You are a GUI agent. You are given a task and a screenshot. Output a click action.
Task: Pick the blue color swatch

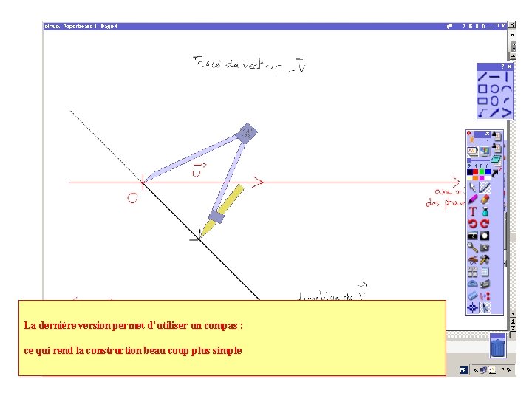[488, 172]
